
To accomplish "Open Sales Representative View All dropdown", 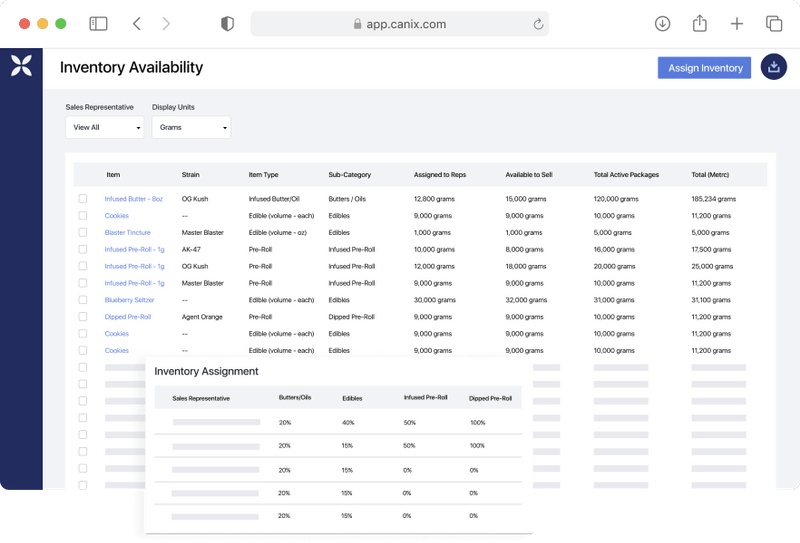I will pos(105,127).
